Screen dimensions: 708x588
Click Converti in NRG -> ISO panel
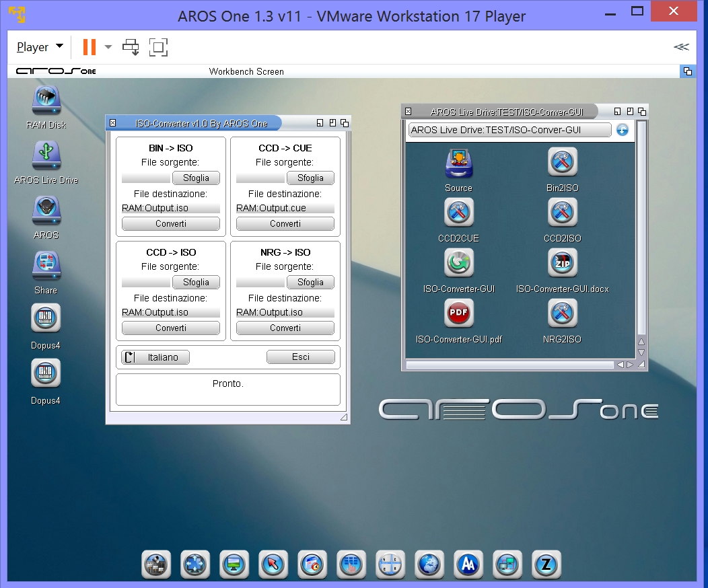click(285, 328)
